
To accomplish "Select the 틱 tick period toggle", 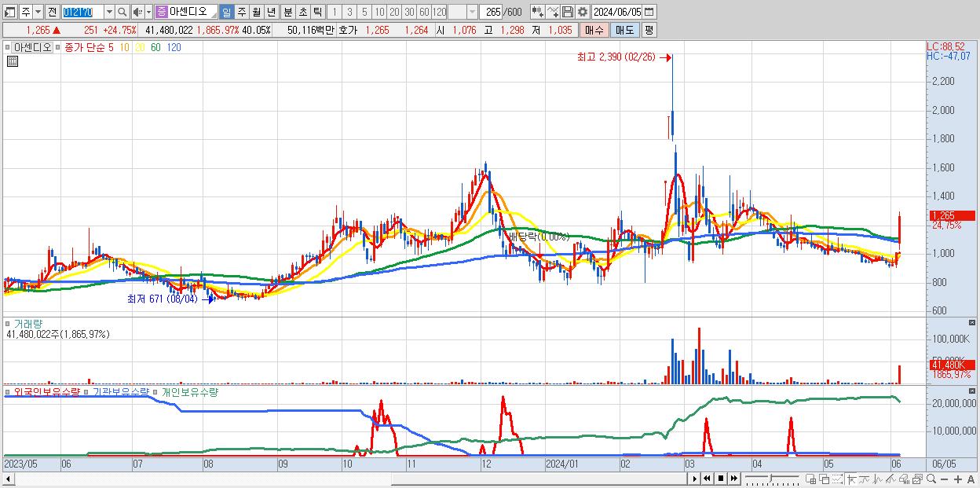I will click(317, 12).
